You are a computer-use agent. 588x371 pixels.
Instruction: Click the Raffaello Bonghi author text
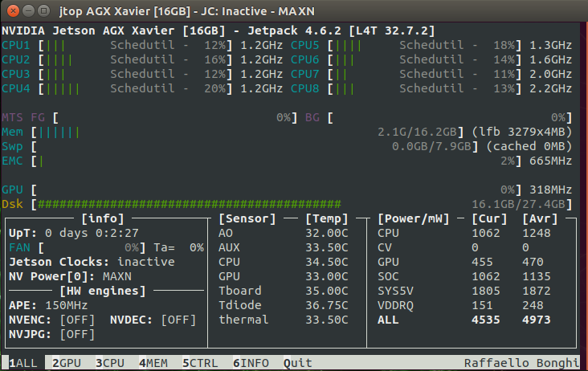[x=521, y=363]
